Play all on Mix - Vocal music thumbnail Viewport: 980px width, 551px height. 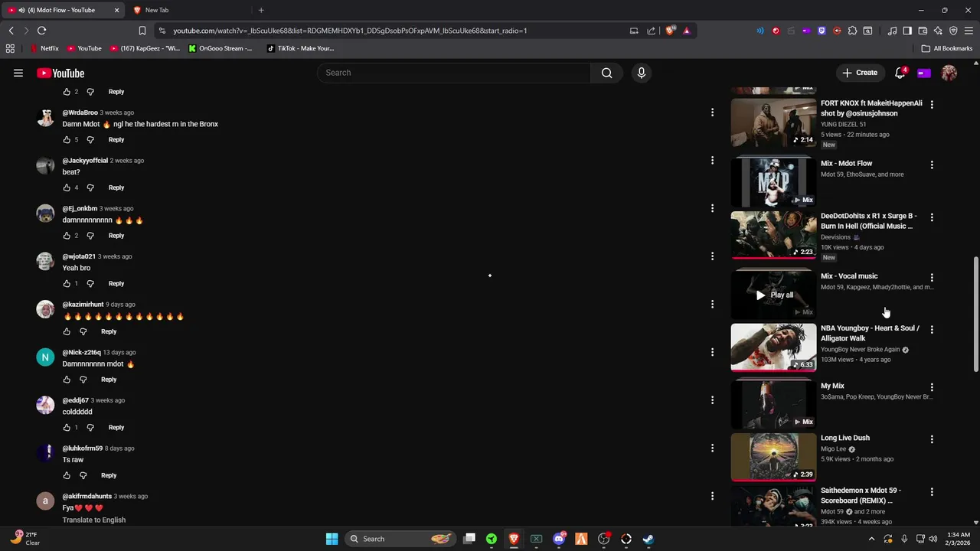pyautogui.click(x=773, y=295)
